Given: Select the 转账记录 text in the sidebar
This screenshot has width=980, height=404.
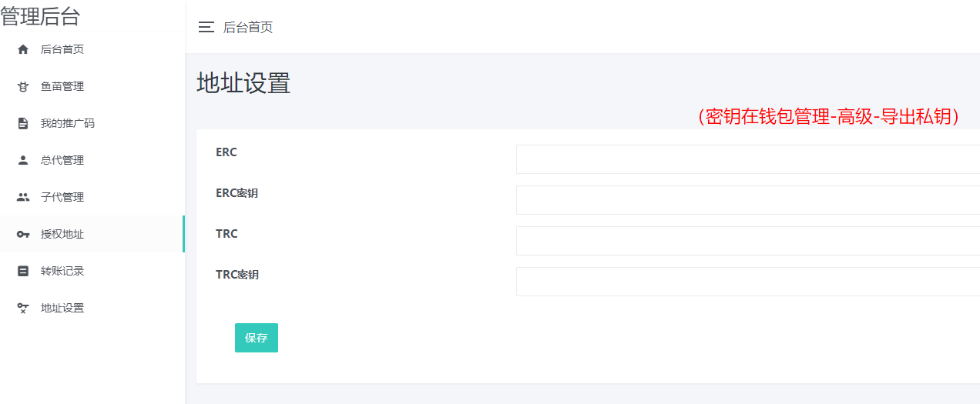Looking at the screenshot, I should [x=62, y=271].
